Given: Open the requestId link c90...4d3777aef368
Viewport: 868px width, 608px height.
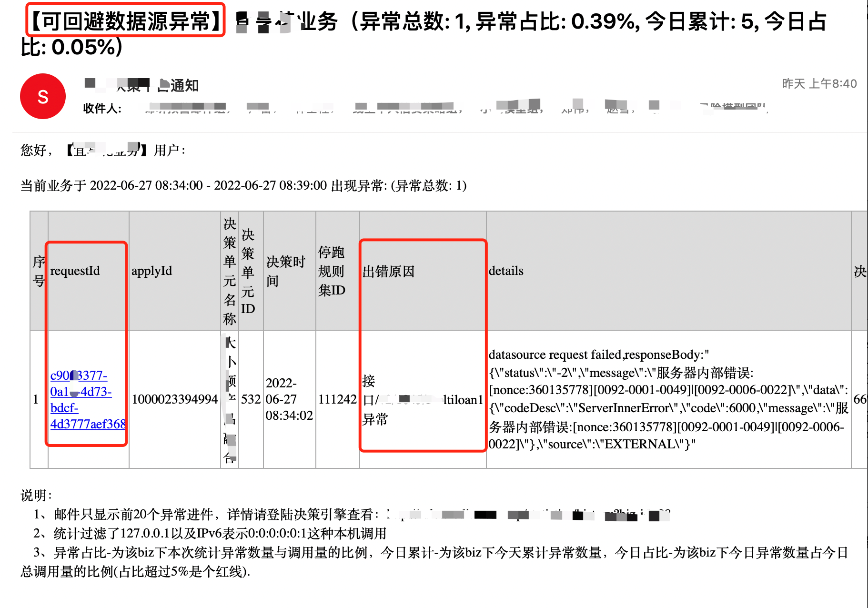Looking at the screenshot, I should (x=88, y=399).
